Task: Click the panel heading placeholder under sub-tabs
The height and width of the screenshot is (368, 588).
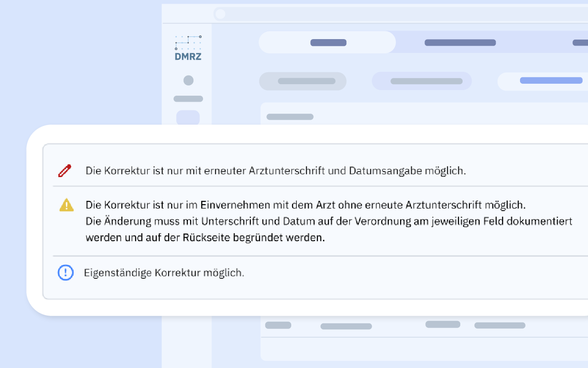Action: point(290,117)
